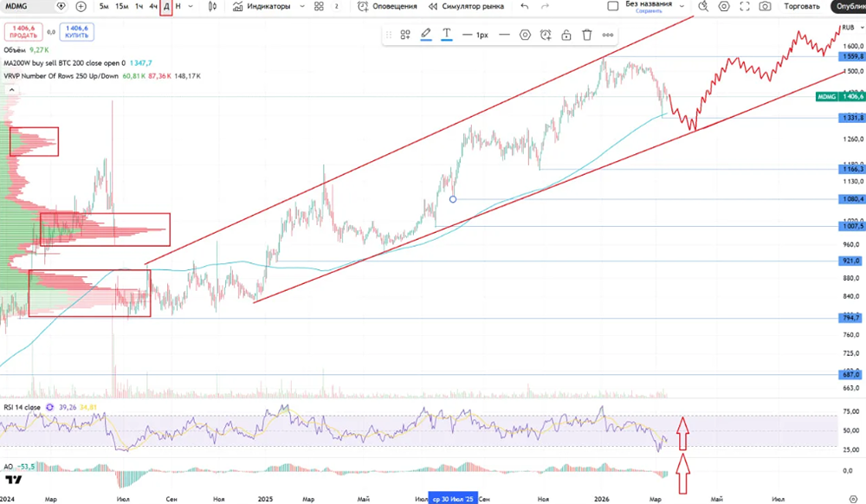866x504 pixels.
Task: Click the Опубликовать publish button
Action: point(849,7)
